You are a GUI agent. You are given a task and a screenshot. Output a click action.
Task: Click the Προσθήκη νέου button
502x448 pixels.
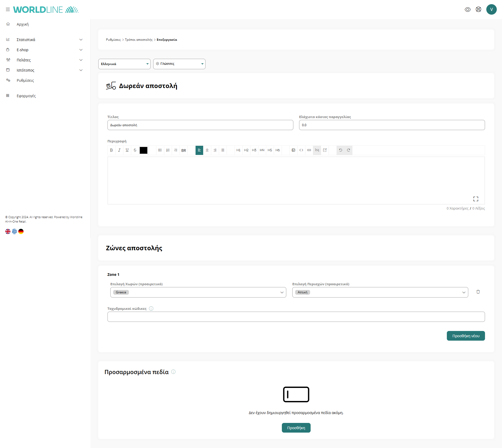pyautogui.click(x=465, y=336)
